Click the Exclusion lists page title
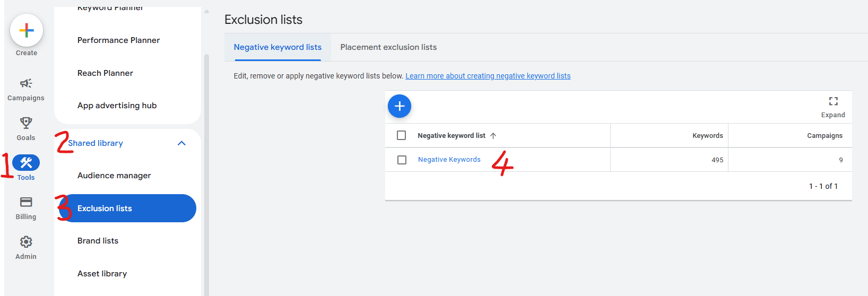Screen dimensions: 868x296 (x=263, y=20)
